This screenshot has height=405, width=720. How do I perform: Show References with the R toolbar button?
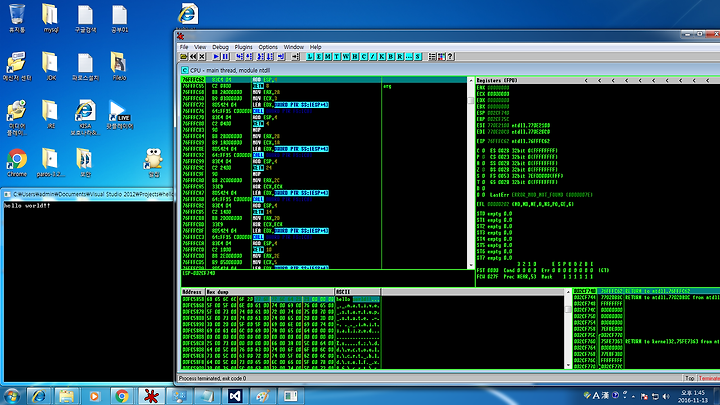click(x=400, y=56)
